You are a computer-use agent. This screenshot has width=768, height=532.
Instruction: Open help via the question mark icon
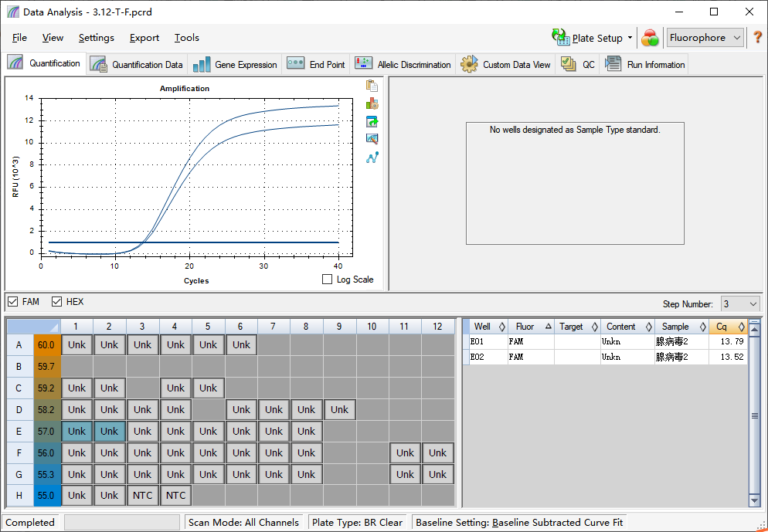757,38
